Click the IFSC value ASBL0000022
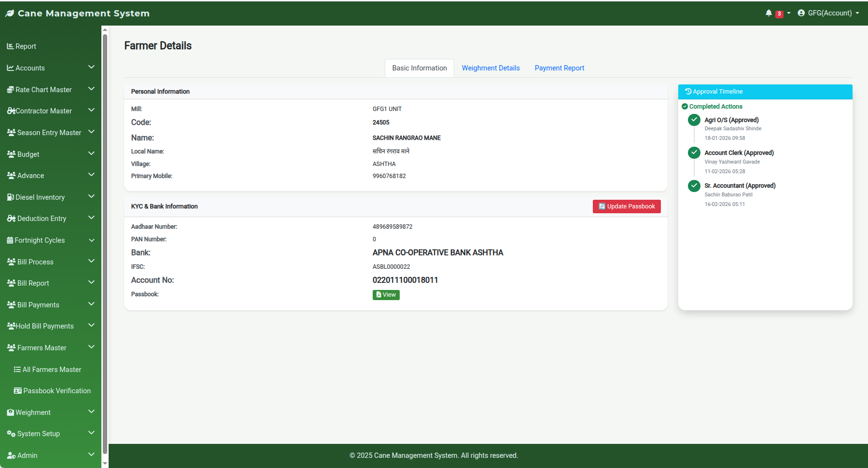Image resolution: width=868 pixels, height=468 pixels. (391, 267)
